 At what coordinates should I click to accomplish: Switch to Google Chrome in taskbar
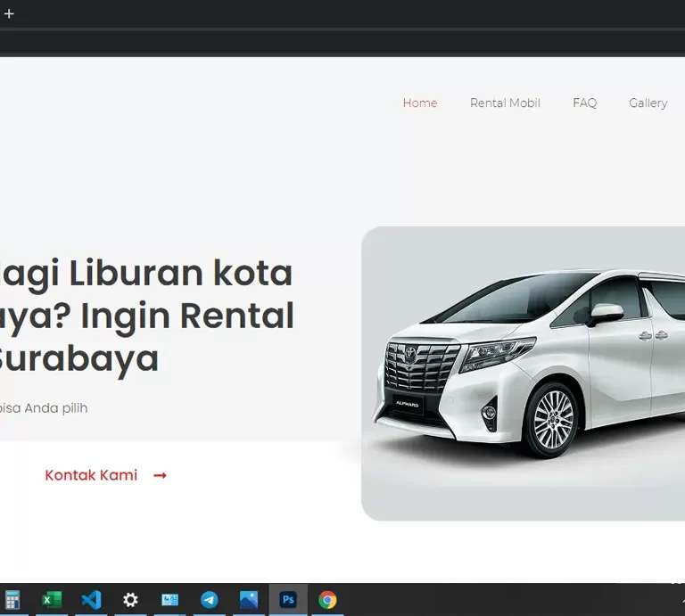[327, 600]
